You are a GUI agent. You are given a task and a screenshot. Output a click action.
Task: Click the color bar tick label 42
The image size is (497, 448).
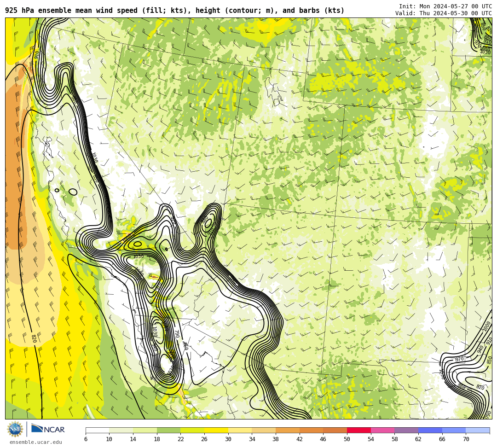pyautogui.click(x=300, y=439)
